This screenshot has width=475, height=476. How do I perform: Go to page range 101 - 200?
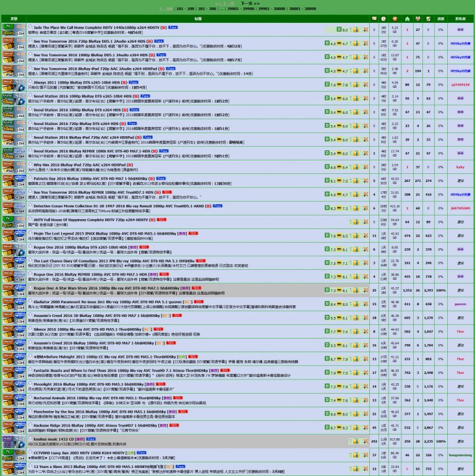[184, 9]
